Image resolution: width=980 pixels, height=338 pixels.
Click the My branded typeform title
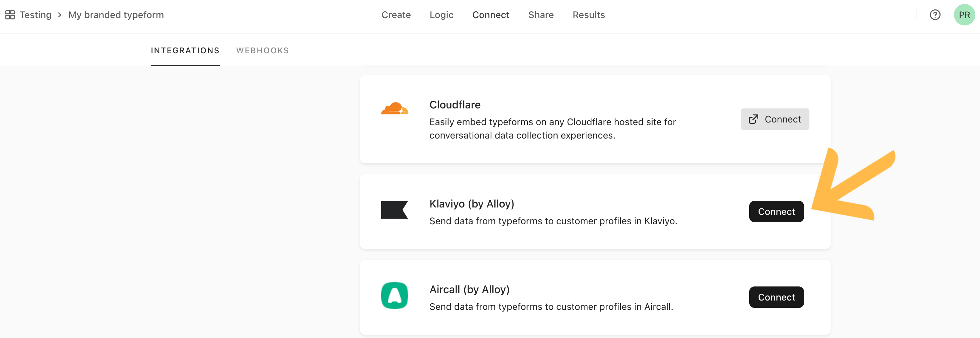(x=116, y=15)
